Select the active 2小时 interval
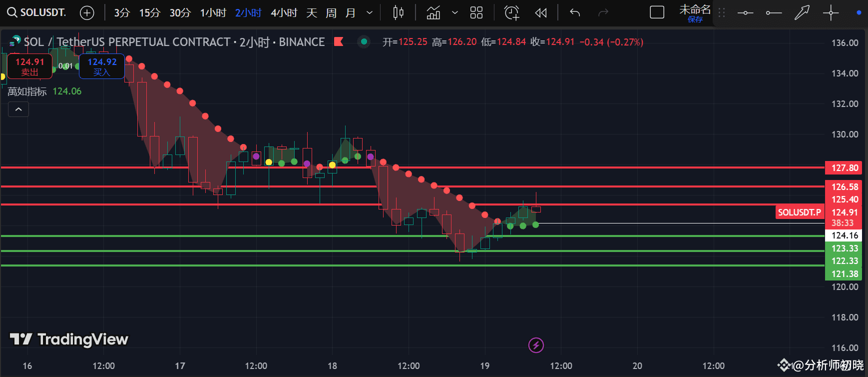 pos(248,12)
